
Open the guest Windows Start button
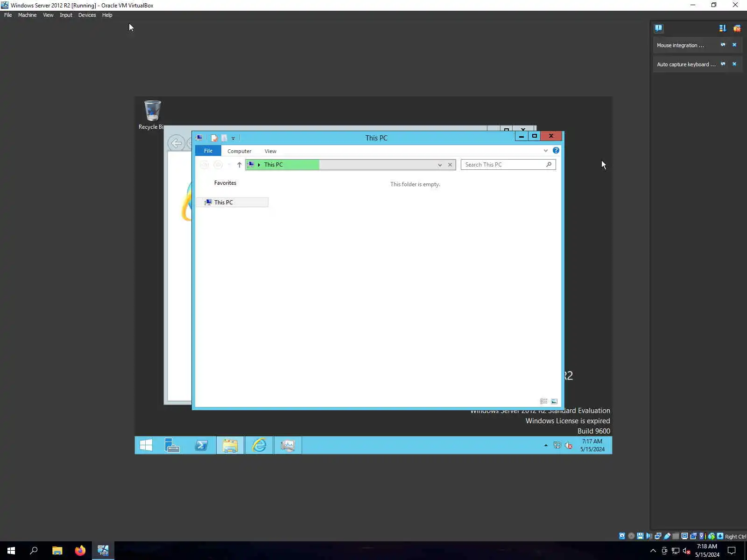tap(146, 445)
